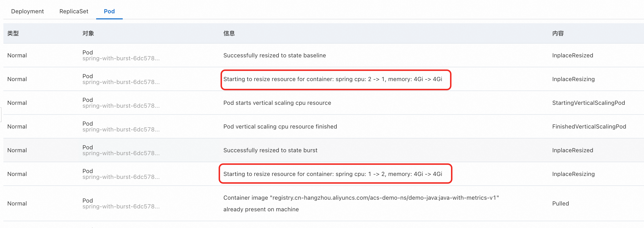Switch to the Deployment tab
Image resolution: width=644 pixels, height=228 pixels.
28,11
